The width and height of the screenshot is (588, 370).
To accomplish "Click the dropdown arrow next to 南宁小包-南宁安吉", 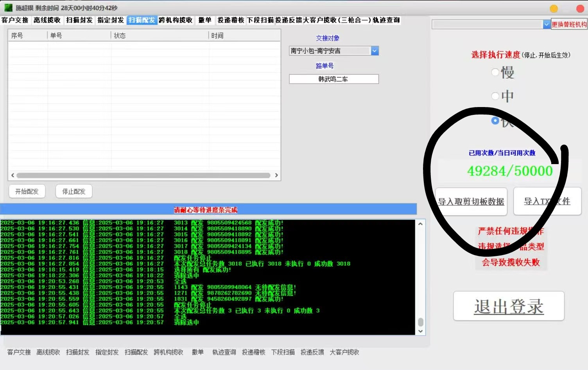I will pos(375,51).
